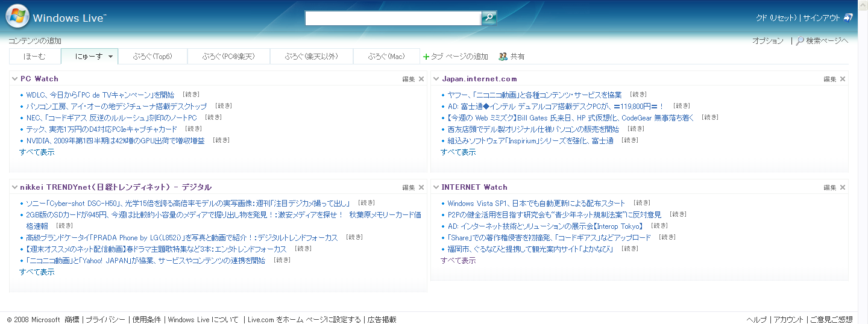Open the NEC コードギアス ノートPC headline

(x=112, y=117)
